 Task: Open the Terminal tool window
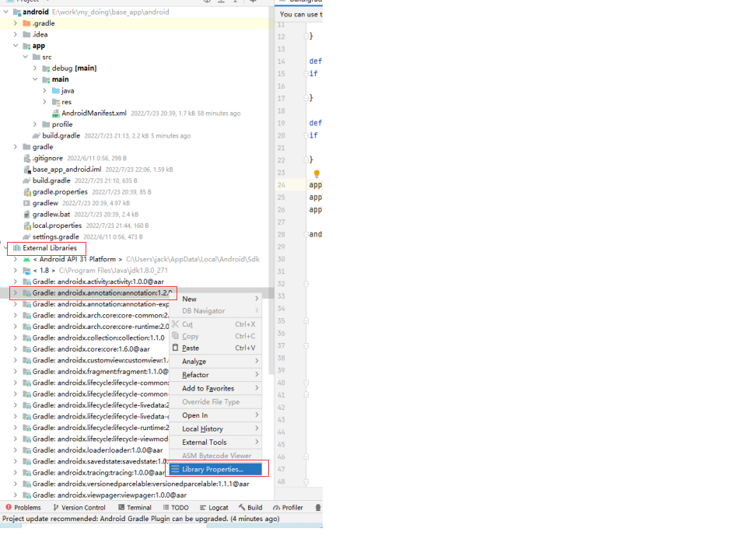coord(133,507)
